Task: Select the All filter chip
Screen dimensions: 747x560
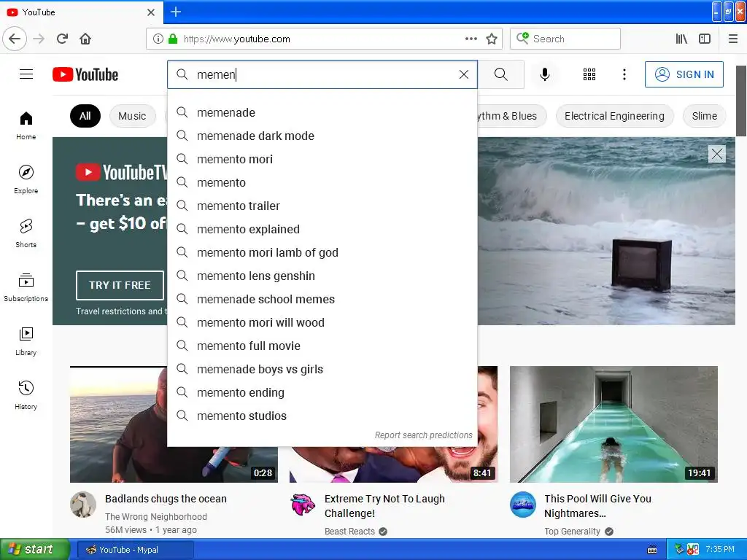Action: 85,116
